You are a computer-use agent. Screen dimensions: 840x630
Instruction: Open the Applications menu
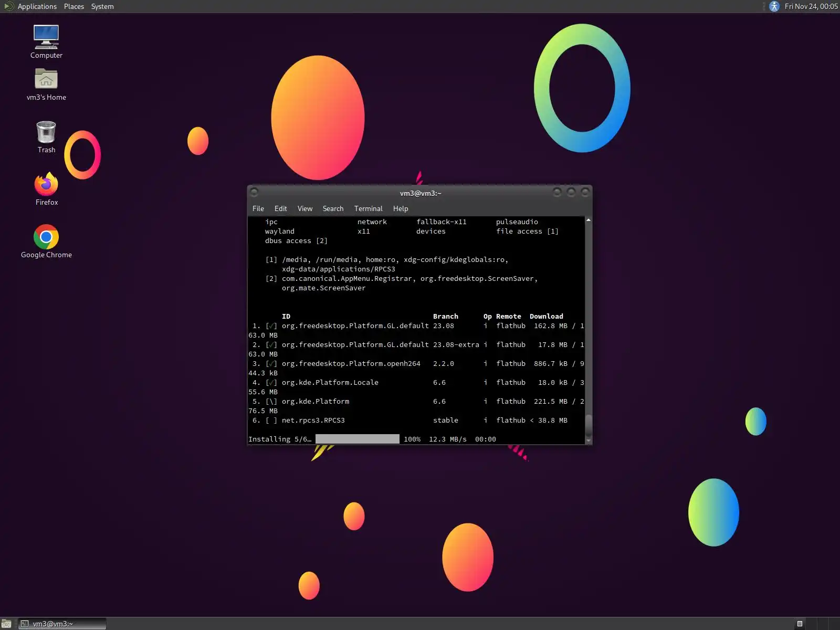[x=37, y=6]
